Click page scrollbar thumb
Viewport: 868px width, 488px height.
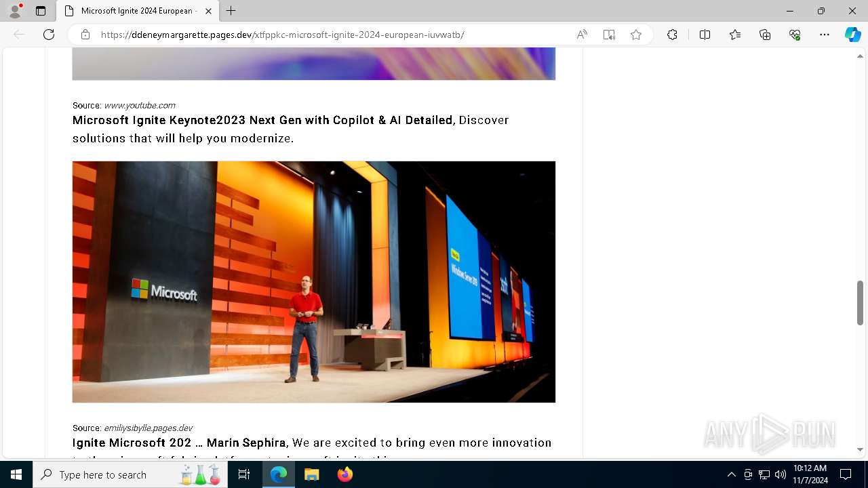(861, 302)
